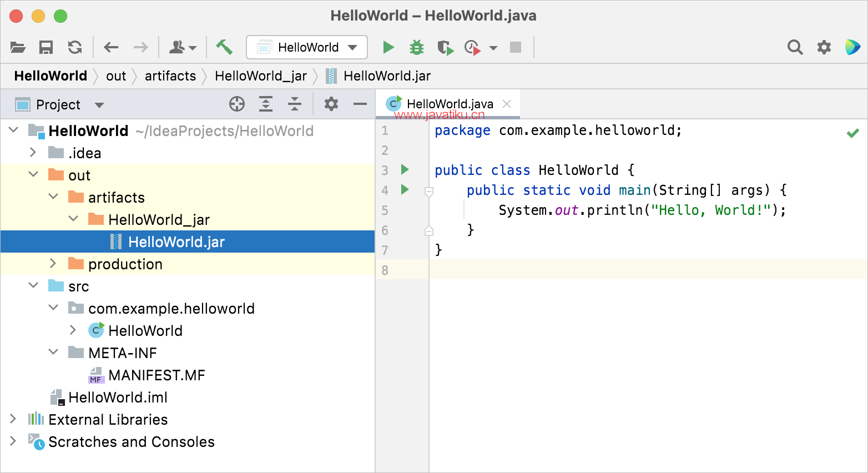Collapse the out folder
868x473 pixels.
[x=33, y=174]
